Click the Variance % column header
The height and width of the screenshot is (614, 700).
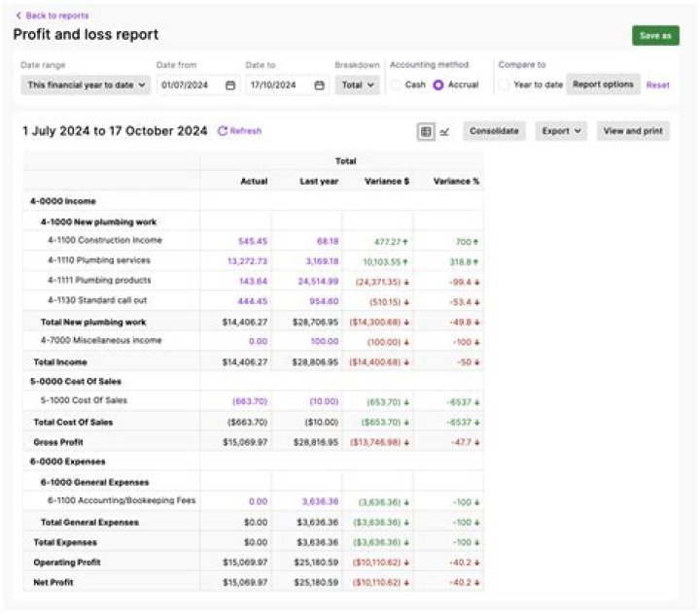pos(456,181)
